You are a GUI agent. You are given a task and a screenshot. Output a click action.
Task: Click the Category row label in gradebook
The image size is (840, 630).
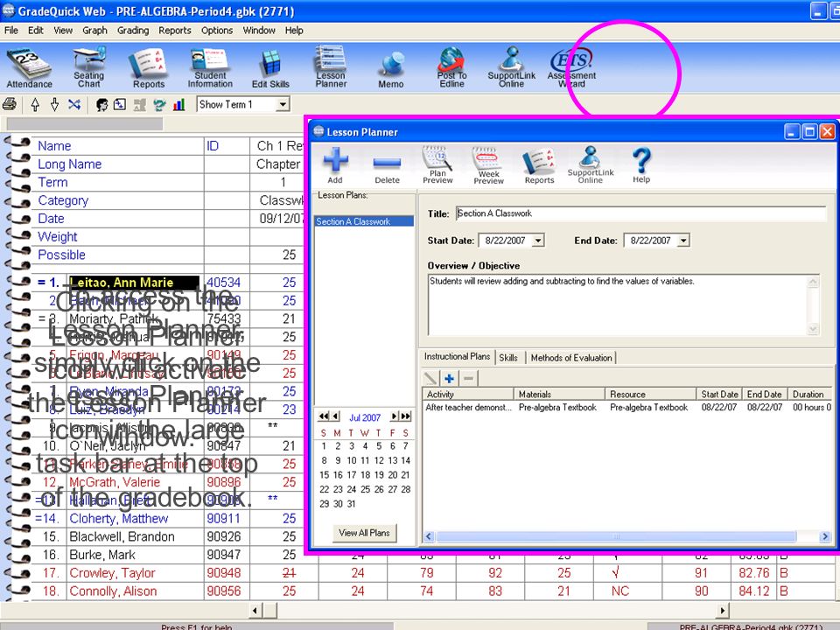63,200
